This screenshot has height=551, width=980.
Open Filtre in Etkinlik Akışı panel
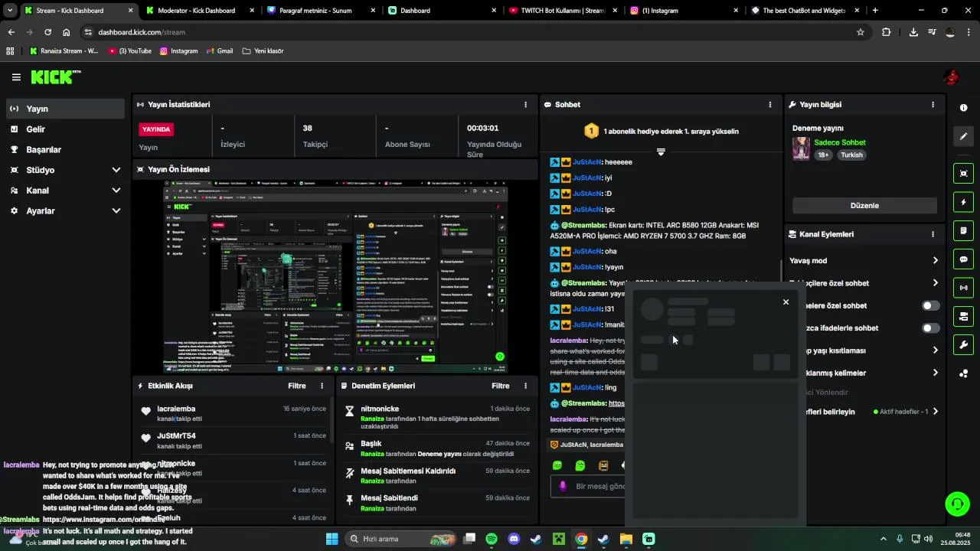pos(297,386)
